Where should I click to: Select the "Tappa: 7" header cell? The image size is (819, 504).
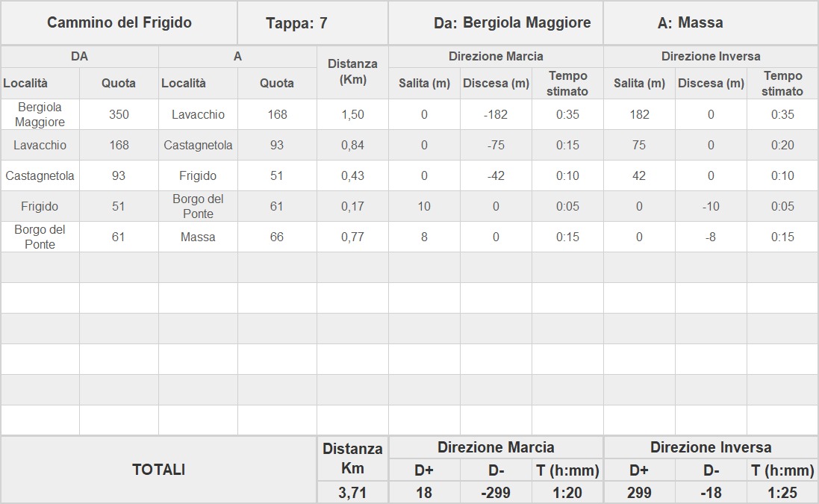click(296, 23)
